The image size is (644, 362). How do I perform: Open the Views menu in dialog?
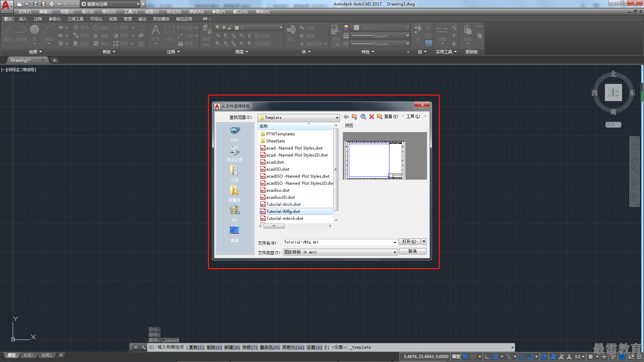[x=391, y=116]
